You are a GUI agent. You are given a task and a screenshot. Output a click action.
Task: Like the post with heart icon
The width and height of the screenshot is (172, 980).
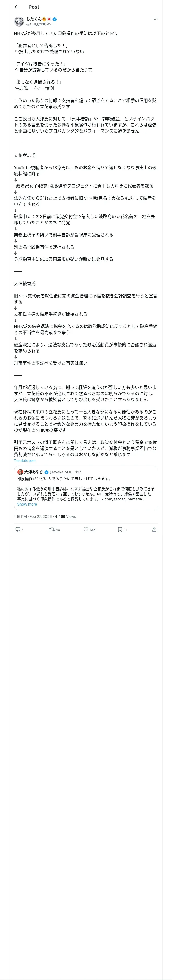86,529
